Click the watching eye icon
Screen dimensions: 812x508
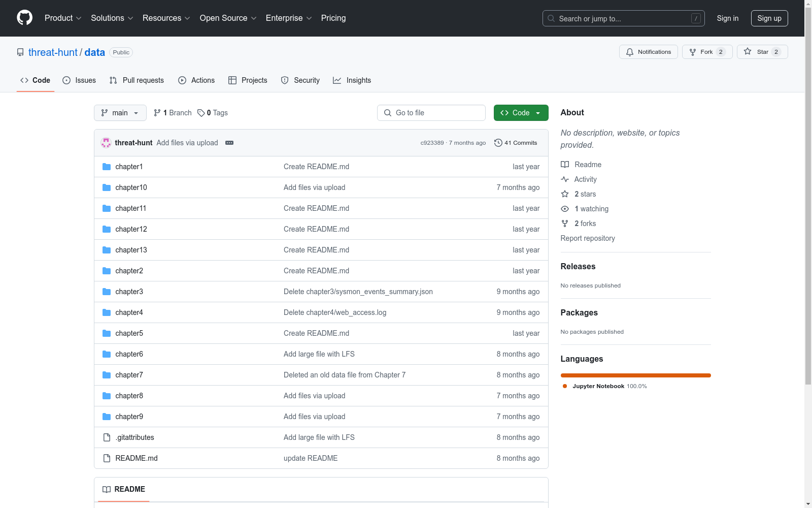[565, 209]
